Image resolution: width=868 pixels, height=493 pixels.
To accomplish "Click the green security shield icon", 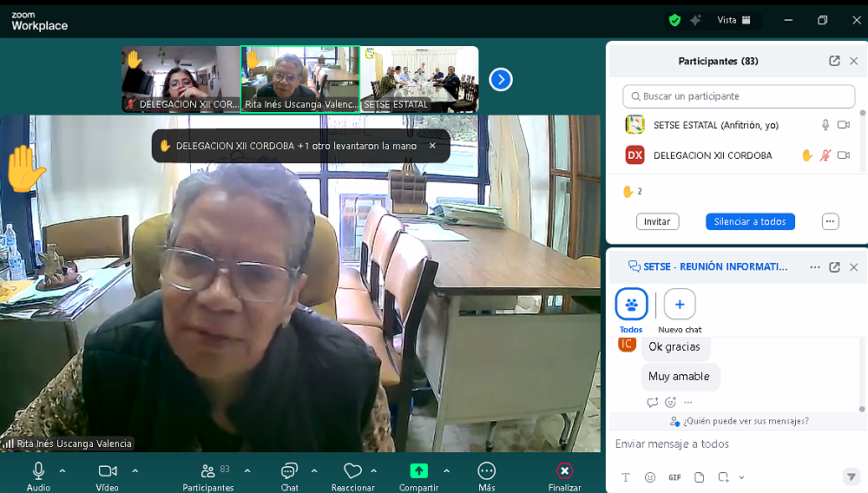I will coord(674,20).
